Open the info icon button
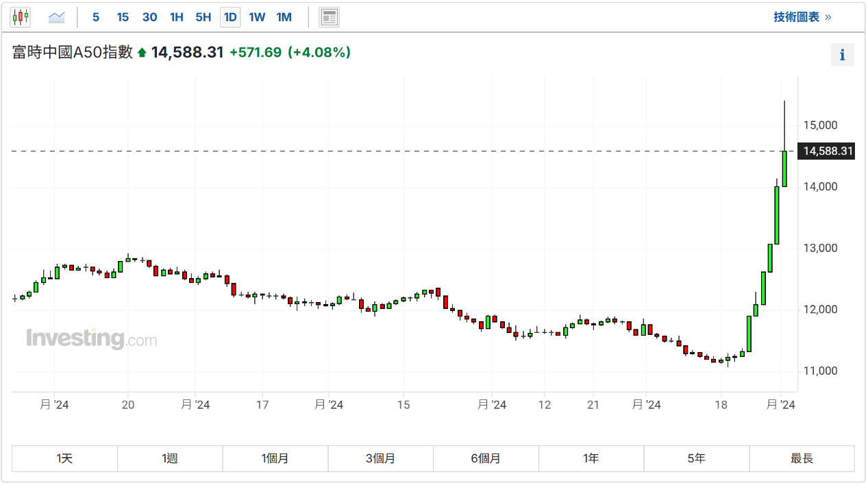Screen dimensions: 868x485 point(842,55)
